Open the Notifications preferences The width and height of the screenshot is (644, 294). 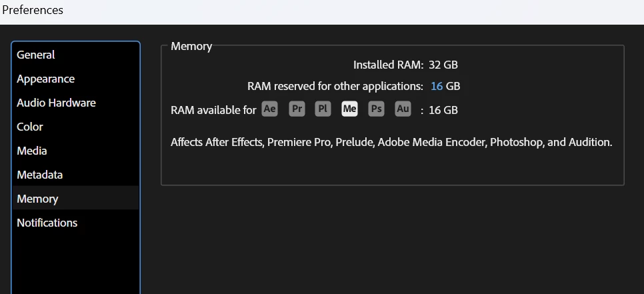coord(47,223)
